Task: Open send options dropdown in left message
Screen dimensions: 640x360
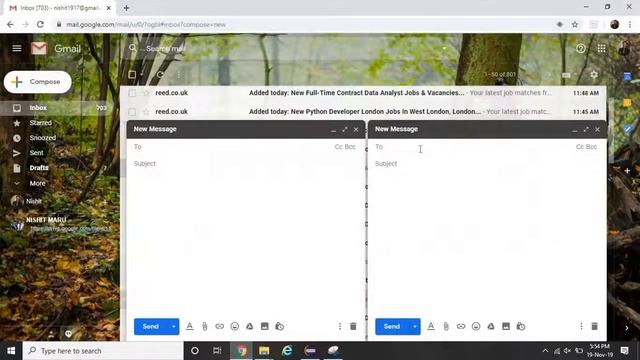Action: coord(174,327)
